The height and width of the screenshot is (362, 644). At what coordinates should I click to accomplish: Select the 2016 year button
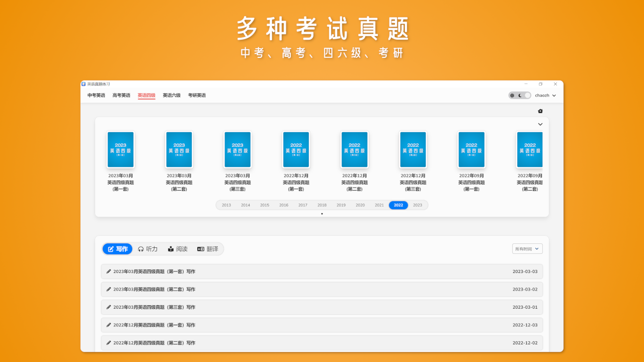(283, 205)
